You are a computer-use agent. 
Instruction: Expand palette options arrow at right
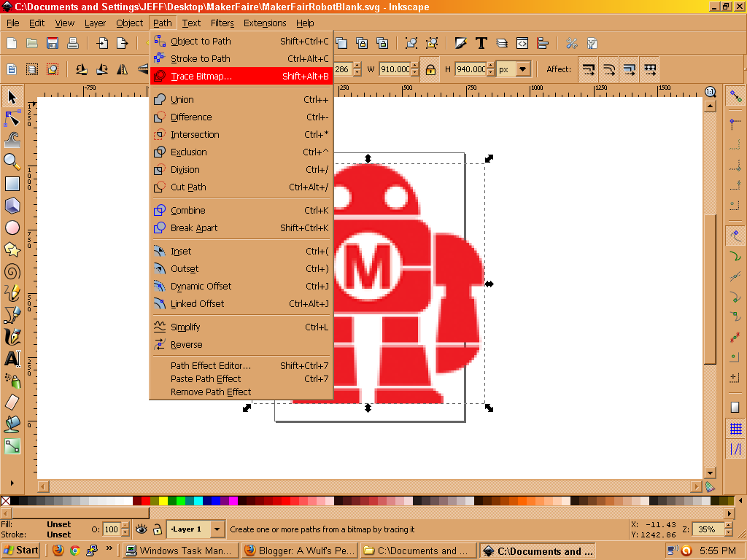tap(741, 500)
